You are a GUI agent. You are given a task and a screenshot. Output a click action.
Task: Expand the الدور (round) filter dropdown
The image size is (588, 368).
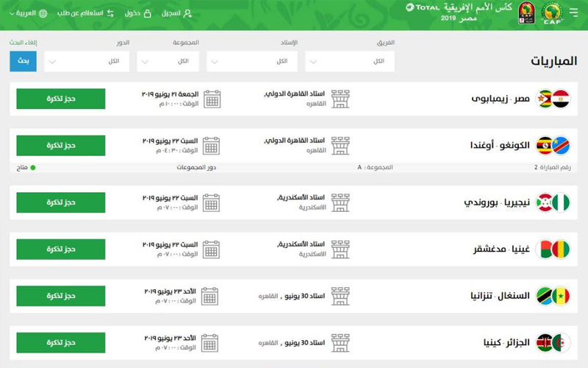click(87, 61)
